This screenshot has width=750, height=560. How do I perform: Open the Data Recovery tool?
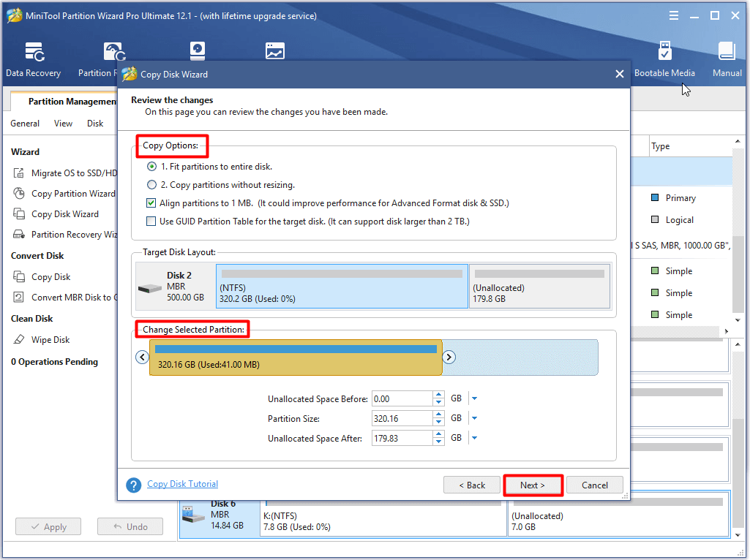[34, 59]
